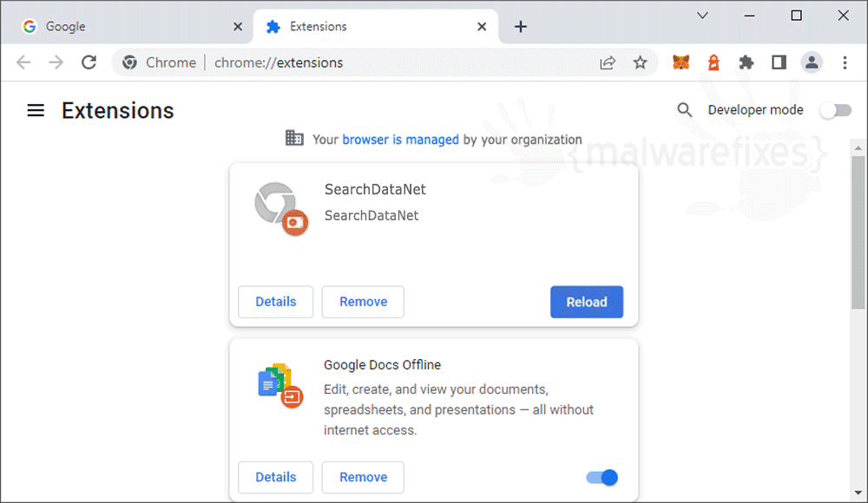Open the Extensions hamburger main menu
The height and width of the screenshot is (503, 868).
[36, 110]
